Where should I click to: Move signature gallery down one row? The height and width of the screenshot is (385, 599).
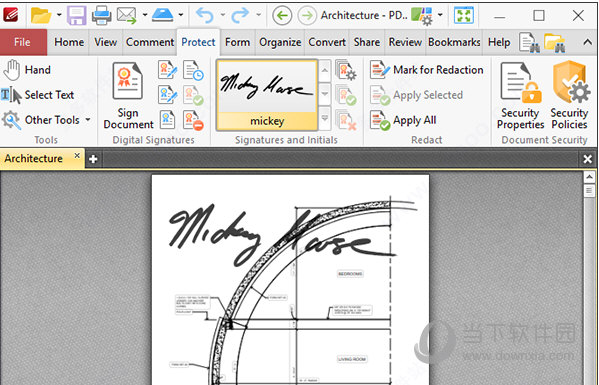[x=324, y=94]
